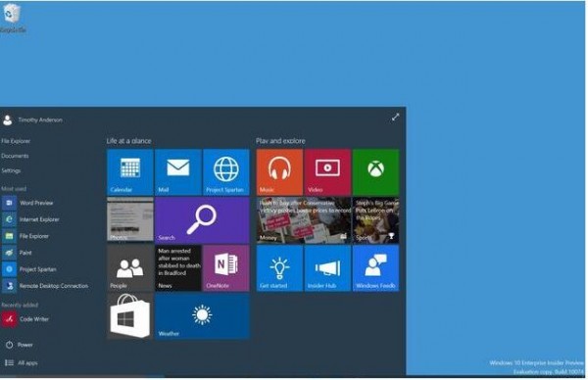Image resolution: width=588 pixels, height=380 pixels.
Task: Open the Photos live tile thumbnail
Action: (130, 220)
